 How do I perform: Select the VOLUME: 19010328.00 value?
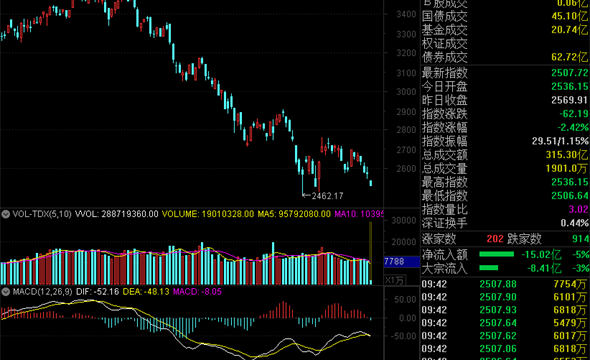click(x=208, y=214)
